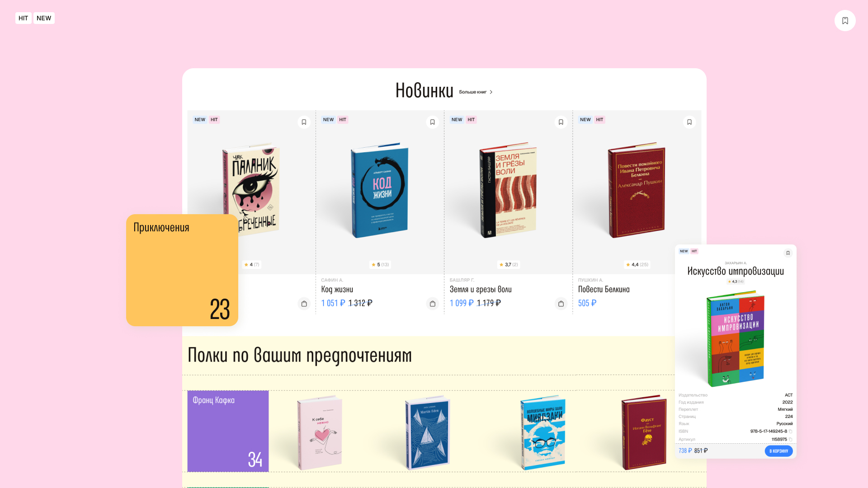Open the yellow Приключения category tile
868x488 pixels.
(182, 270)
